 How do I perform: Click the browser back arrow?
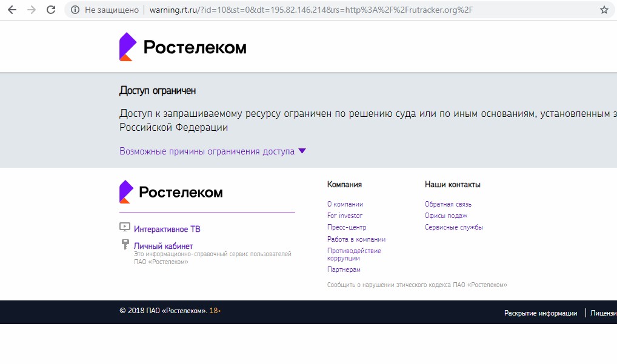point(12,10)
